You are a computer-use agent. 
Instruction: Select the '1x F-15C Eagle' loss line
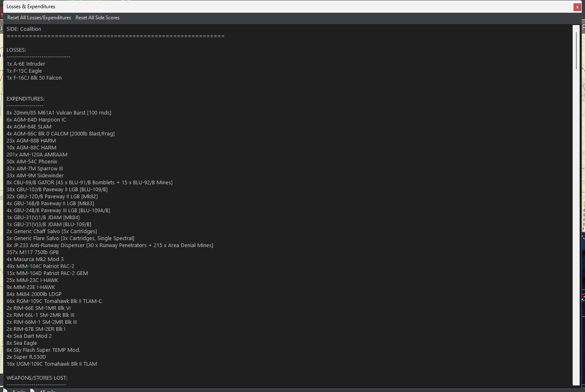coord(24,71)
